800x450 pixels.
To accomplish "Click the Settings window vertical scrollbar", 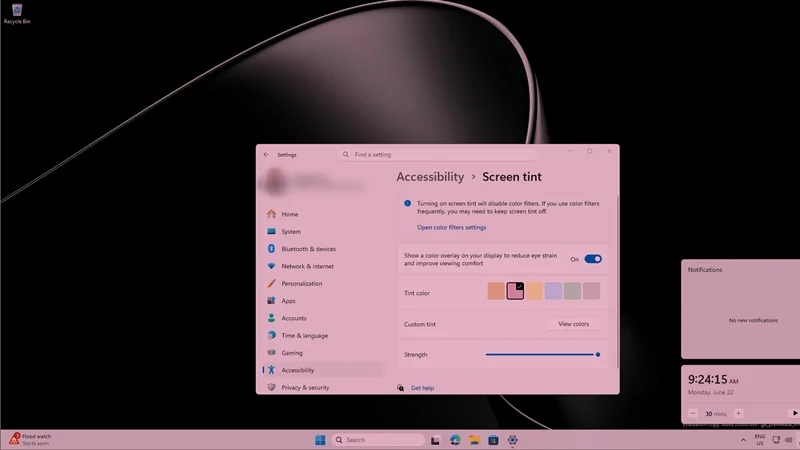I will [618, 282].
